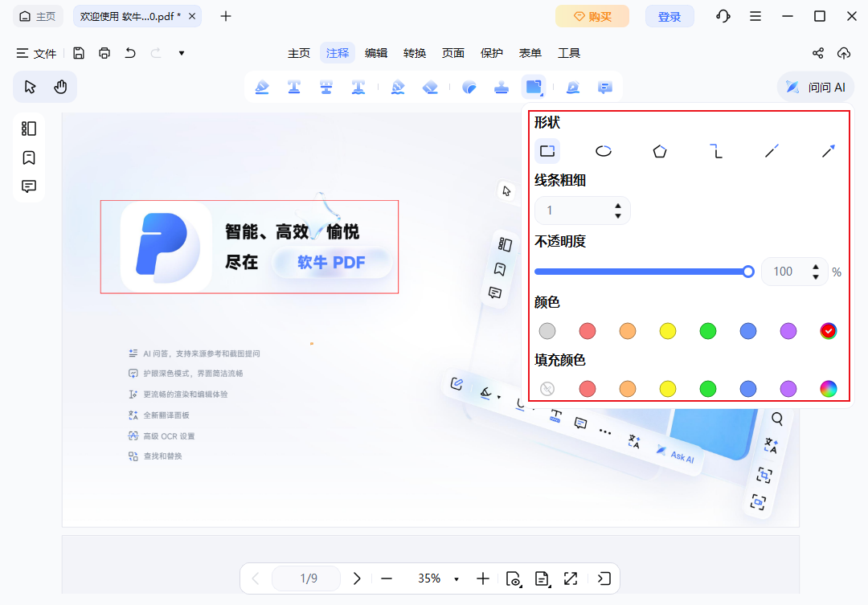Go to the next page arrow
The width and height of the screenshot is (868, 605).
(x=357, y=578)
